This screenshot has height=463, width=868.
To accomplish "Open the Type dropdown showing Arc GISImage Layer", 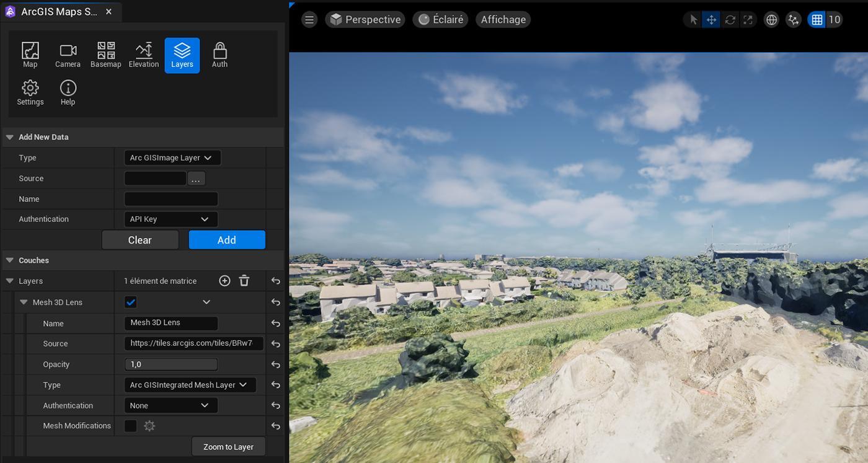I will (x=172, y=157).
